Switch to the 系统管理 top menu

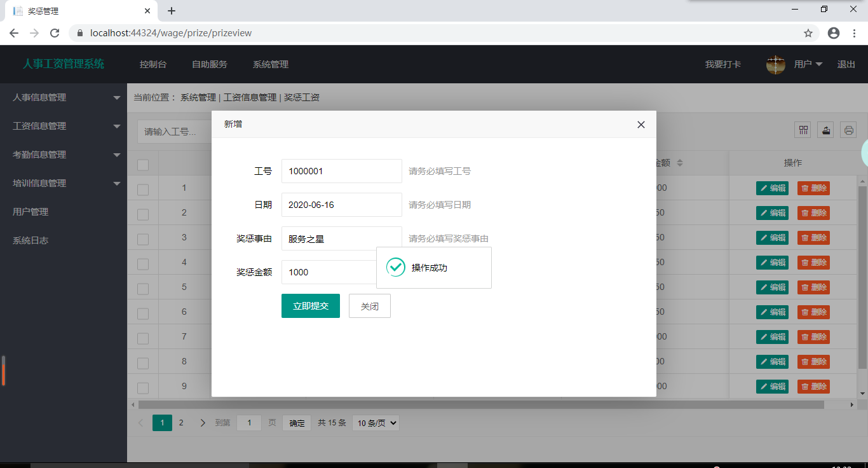click(271, 64)
